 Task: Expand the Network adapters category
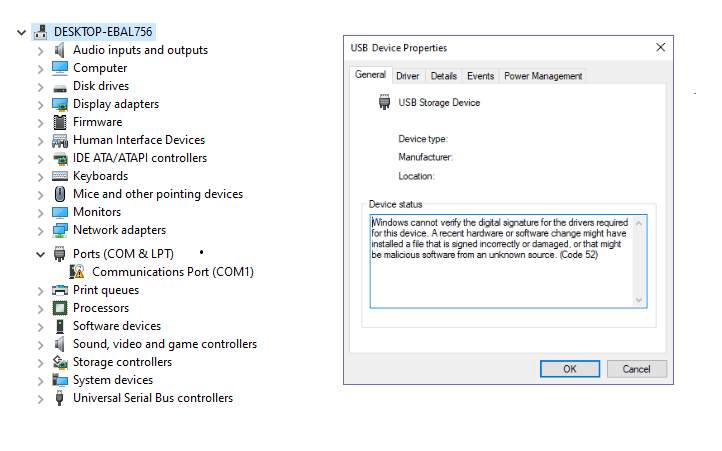point(41,231)
